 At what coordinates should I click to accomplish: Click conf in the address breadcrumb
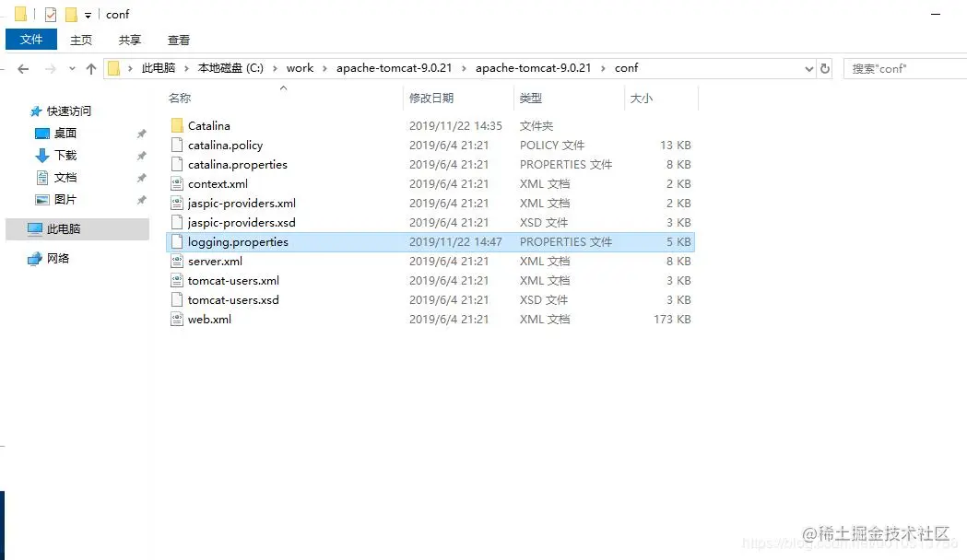[626, 68]
